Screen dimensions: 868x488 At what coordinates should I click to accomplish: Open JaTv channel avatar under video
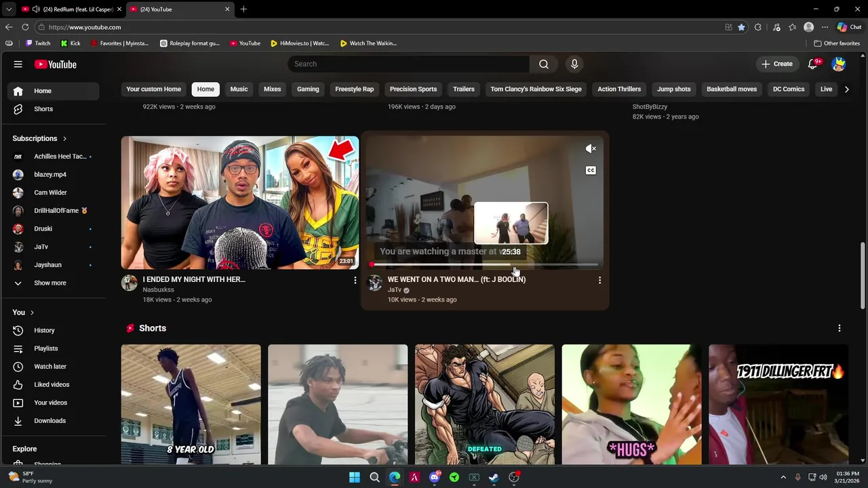point(374,283)
